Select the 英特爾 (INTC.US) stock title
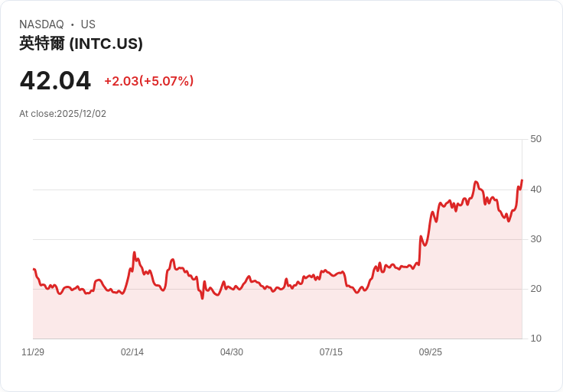 [x=81, y=44]
